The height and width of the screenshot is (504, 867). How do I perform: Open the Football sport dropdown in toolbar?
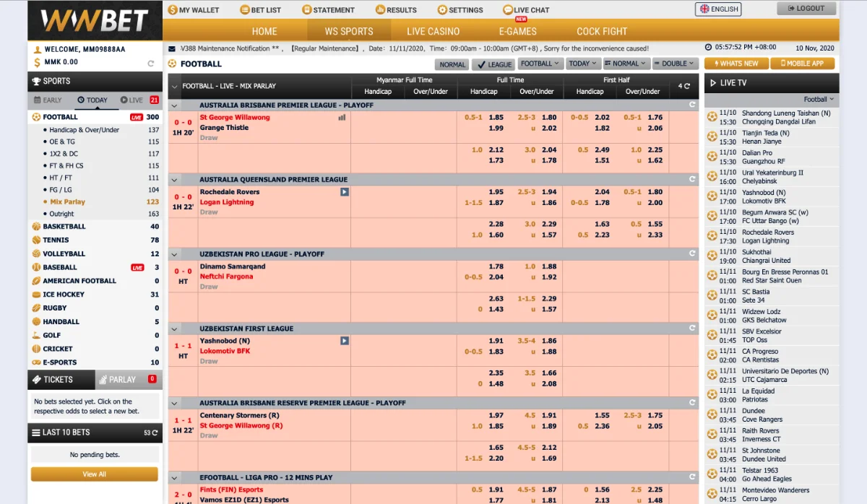tap(540, 64)
